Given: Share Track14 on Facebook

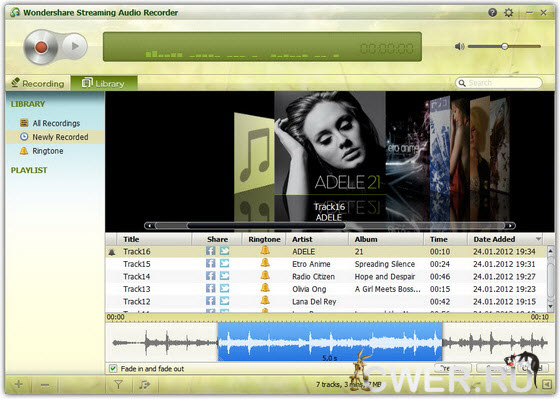Looking at the screenshot, I should point(211,276).
